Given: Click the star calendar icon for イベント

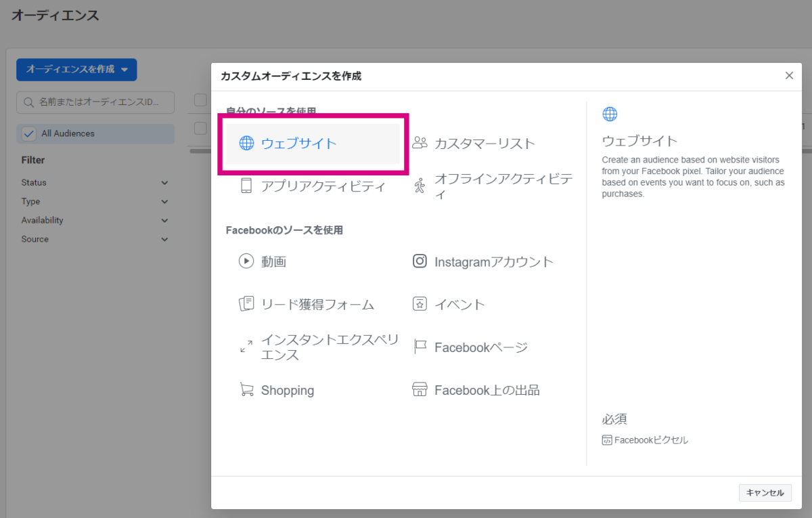Looking at the screenshot, I should pyautogui.click(x=420, y=304).
